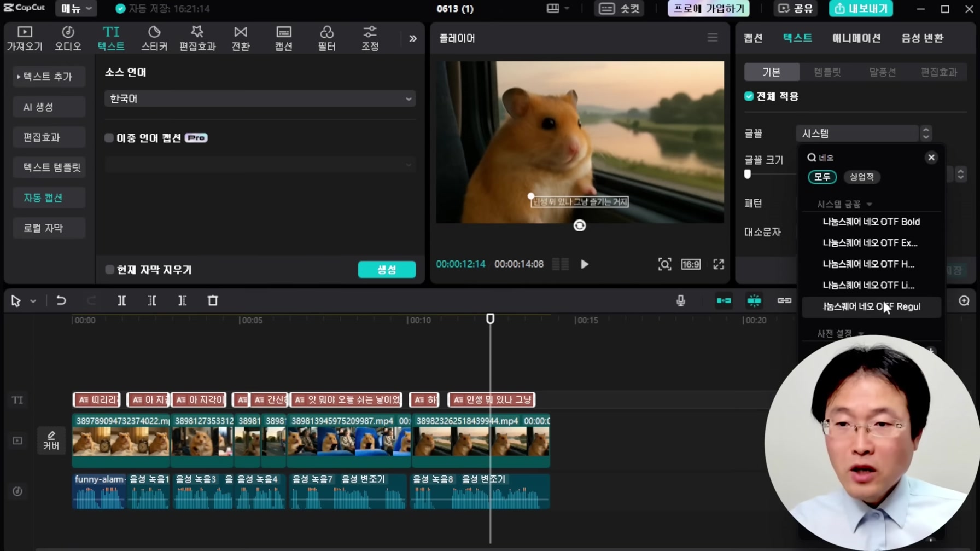Image resolution: width=980 pixels, height=551 pixels.
Task: Open the 한국어 source language dropdown
Action: pyautogui.click(x=260, y=98)
